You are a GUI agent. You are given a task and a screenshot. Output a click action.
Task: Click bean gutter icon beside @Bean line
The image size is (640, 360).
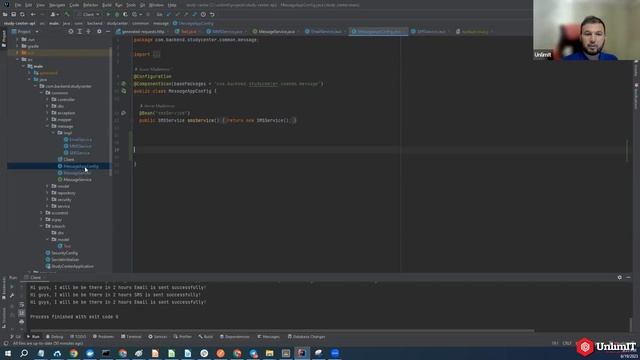click(124, 113)
